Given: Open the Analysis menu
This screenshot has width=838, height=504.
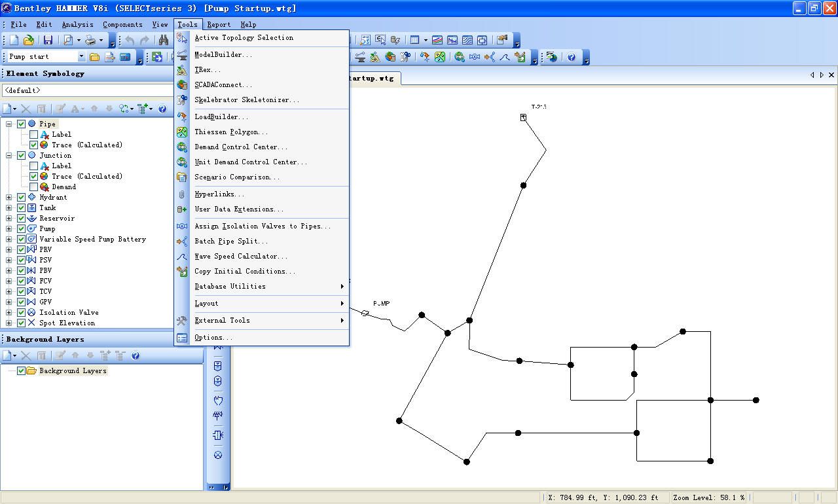Looking at the screenshot, I should [x=77, y=24].
